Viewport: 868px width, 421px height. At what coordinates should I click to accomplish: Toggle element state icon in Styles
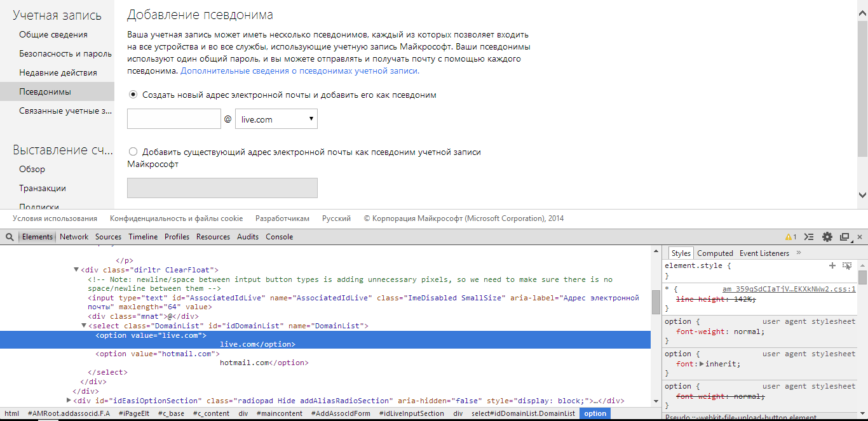point(847,265)
